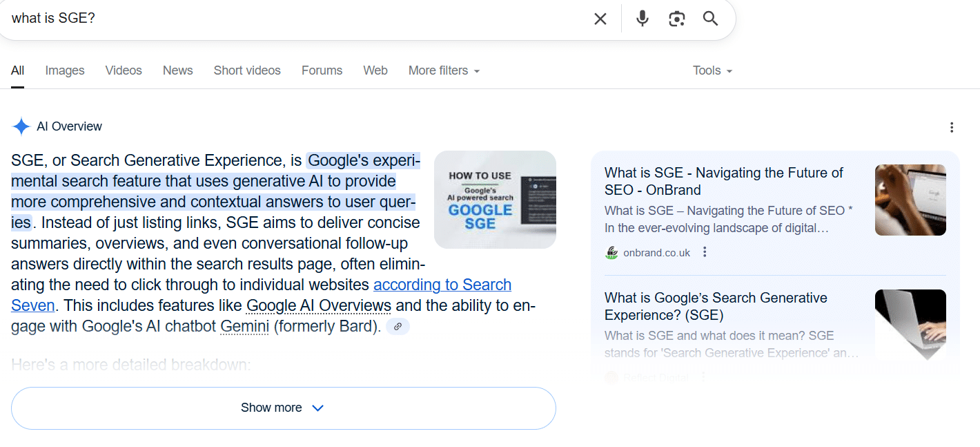Click the 'AI Overview' heading text
The height and width of the screenshot is (447, 980).
pyautogui.click(x=69, y=126)
